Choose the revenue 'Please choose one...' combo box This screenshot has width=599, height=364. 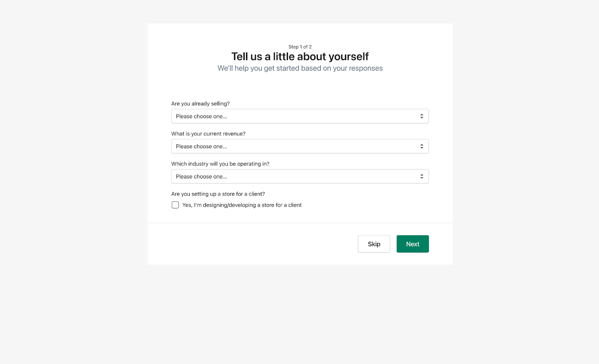pyautogui.click(x=299, y=146)
